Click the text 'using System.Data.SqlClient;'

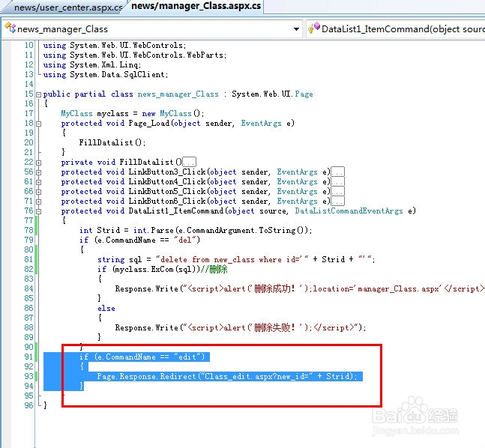(x=106, y=74)
